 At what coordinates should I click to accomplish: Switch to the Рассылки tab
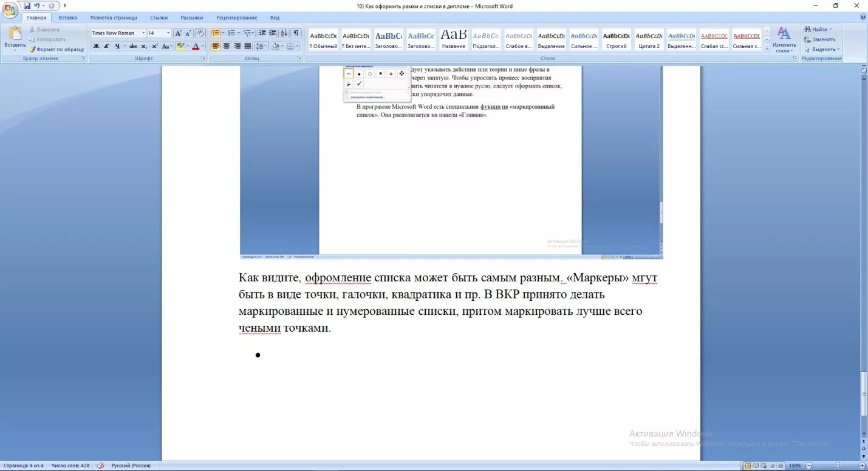tap(192, 18)
